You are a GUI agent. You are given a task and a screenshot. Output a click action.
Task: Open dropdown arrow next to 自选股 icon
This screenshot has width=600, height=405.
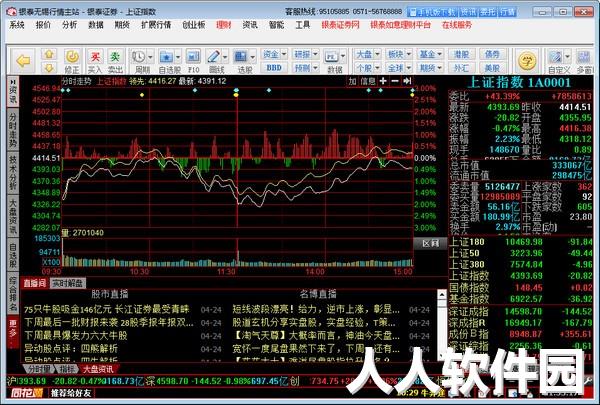click(178, 57)
